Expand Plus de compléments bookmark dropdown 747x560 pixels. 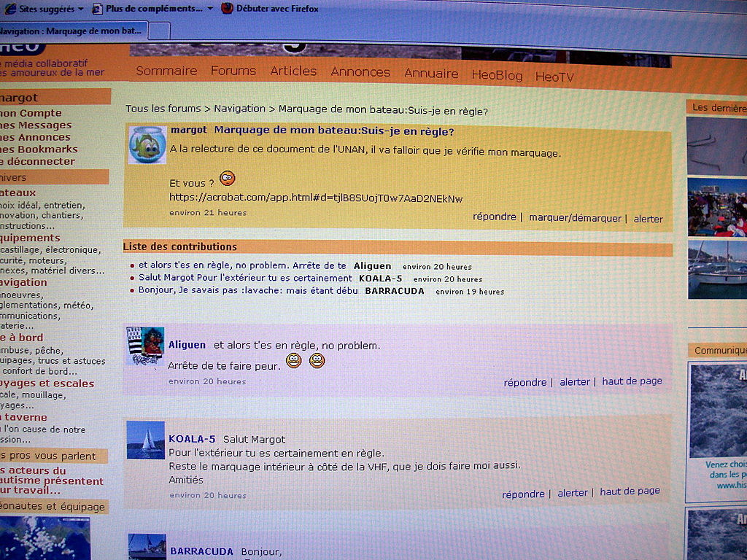click(x=152, y=9)
